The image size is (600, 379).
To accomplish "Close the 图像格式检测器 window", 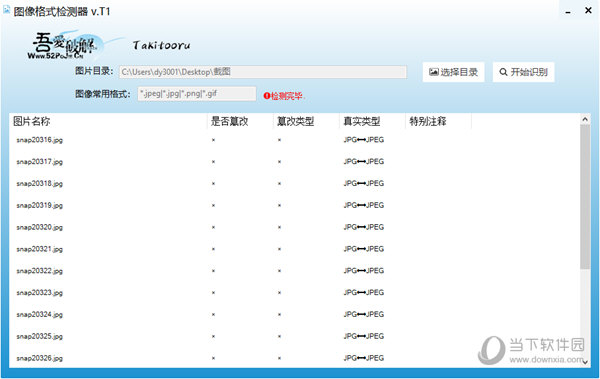I will [588, 11].
